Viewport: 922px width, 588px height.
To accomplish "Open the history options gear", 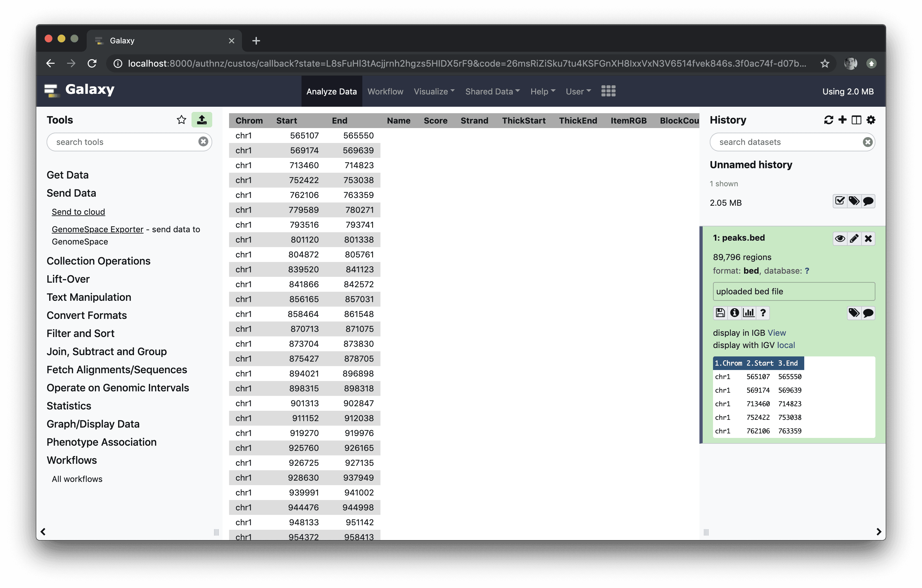I will pos(871,120).
